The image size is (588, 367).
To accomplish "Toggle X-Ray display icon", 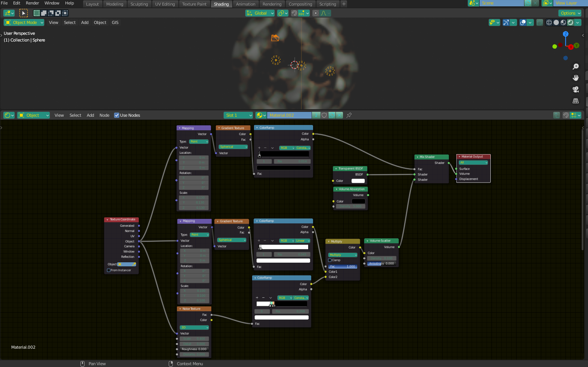I will pyautogui.click(x=539, y=22).
